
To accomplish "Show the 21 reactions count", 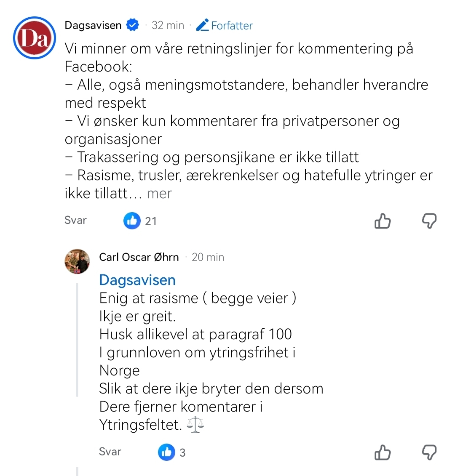I will click(x=151, y=221).
